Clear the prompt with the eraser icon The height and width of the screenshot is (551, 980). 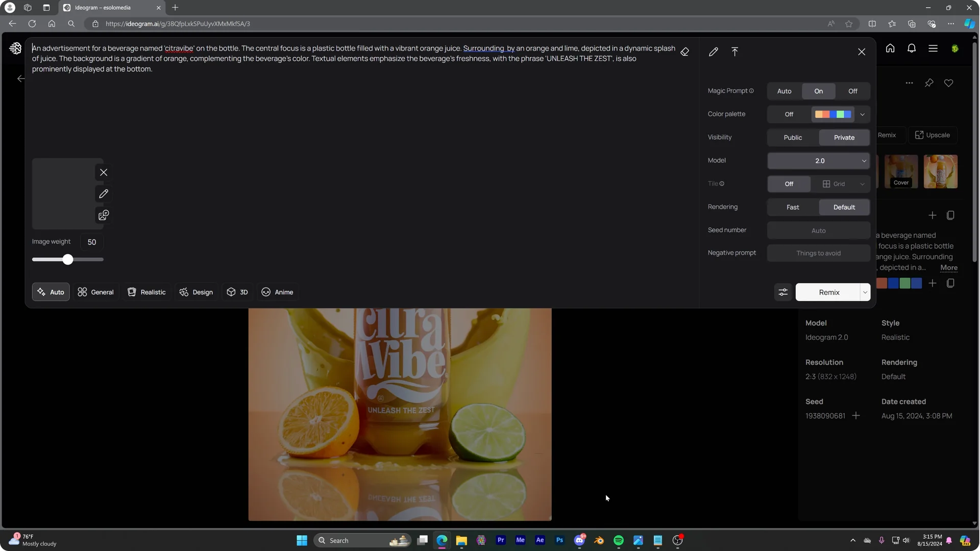[x=685, y=52]
